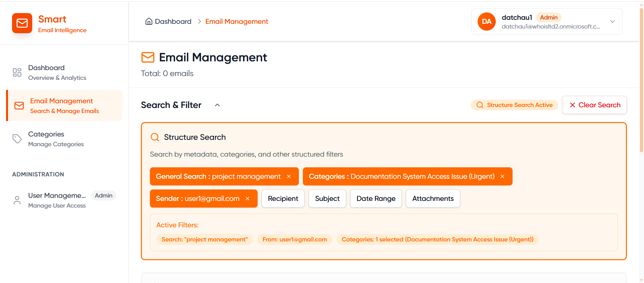The height and width of the screenshot is (283, 644).
Task: Collapse the Search & Filter section
Action: (217, 105)
